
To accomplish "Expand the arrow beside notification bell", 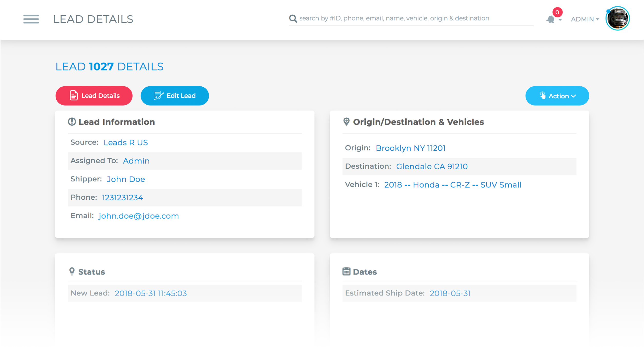I will coord(560,20).
